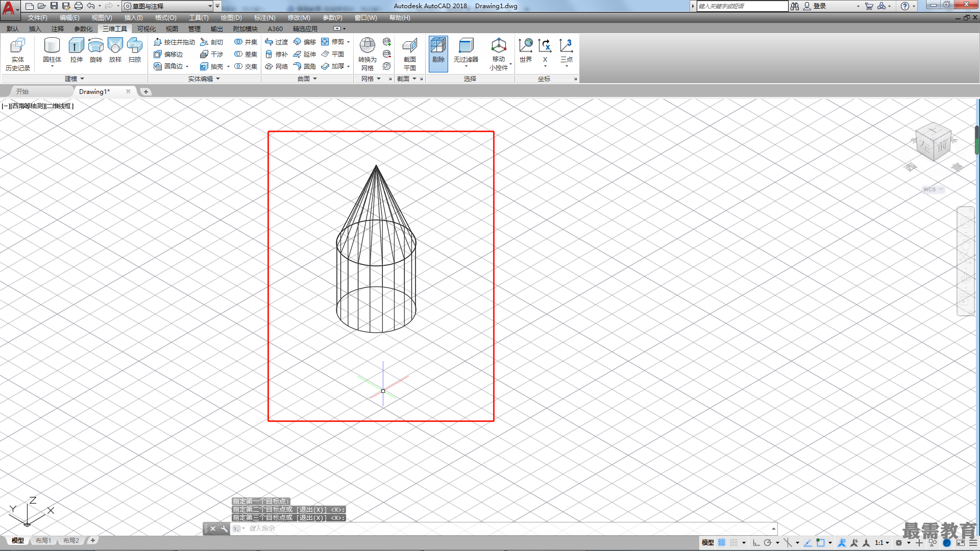The image size is (980, 551).
Task: Switch to the 默认 ribbon tab
Action: point(13,29)
